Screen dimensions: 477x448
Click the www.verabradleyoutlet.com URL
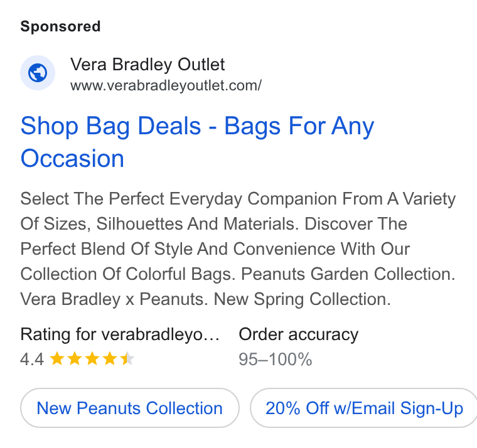(166, 85)
